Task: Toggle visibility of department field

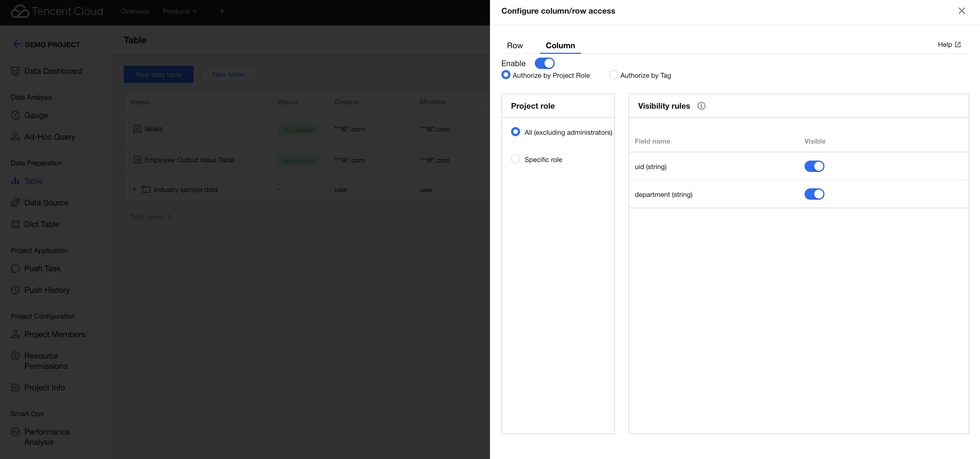Action: (x=814, y=194)
